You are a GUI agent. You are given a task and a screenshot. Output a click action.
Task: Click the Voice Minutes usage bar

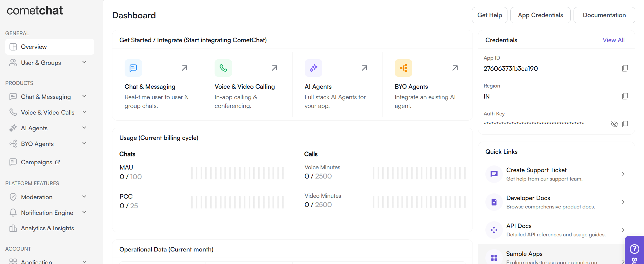coord(419,173)
